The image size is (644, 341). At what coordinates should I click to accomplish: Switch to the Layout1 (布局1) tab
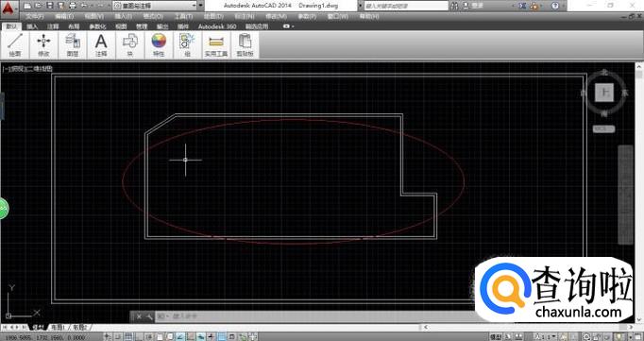click(x=58, y=328)
